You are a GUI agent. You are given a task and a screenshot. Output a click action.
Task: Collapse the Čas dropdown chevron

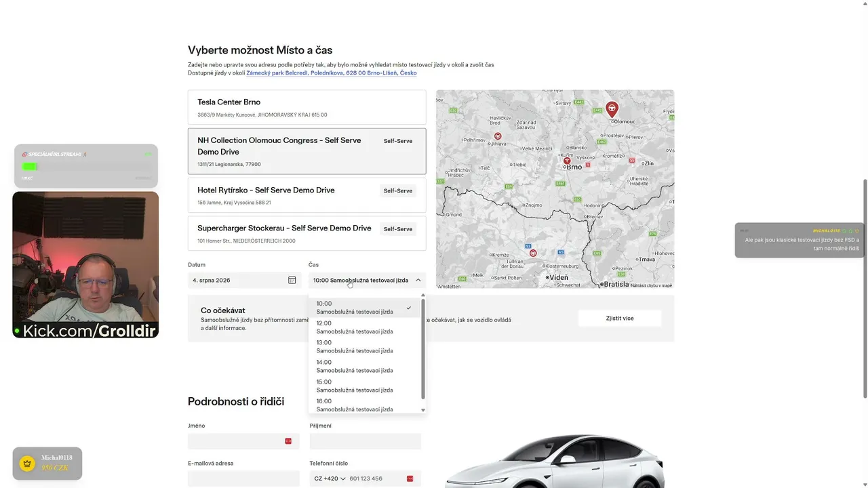[418, 280]
